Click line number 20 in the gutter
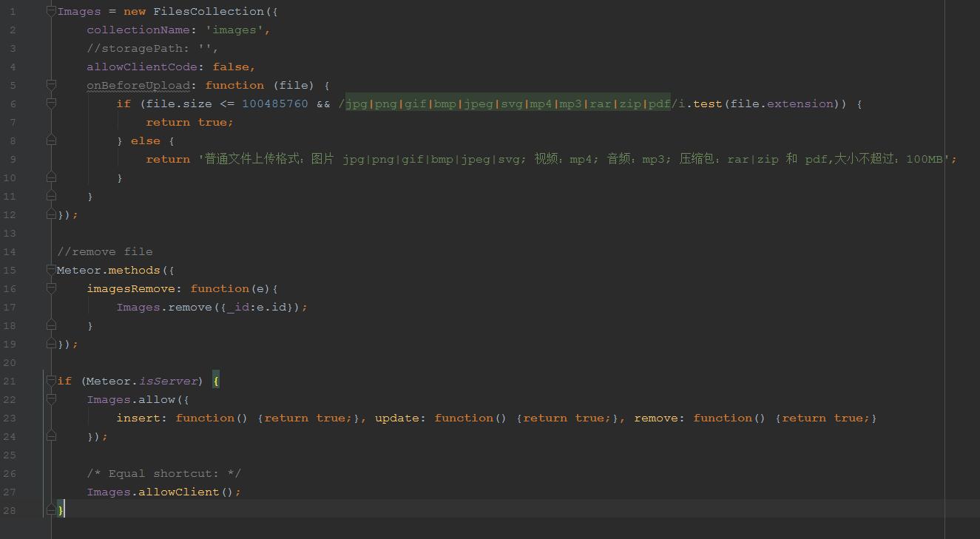This screenshot has width=980, height=539. coord(10,362)
